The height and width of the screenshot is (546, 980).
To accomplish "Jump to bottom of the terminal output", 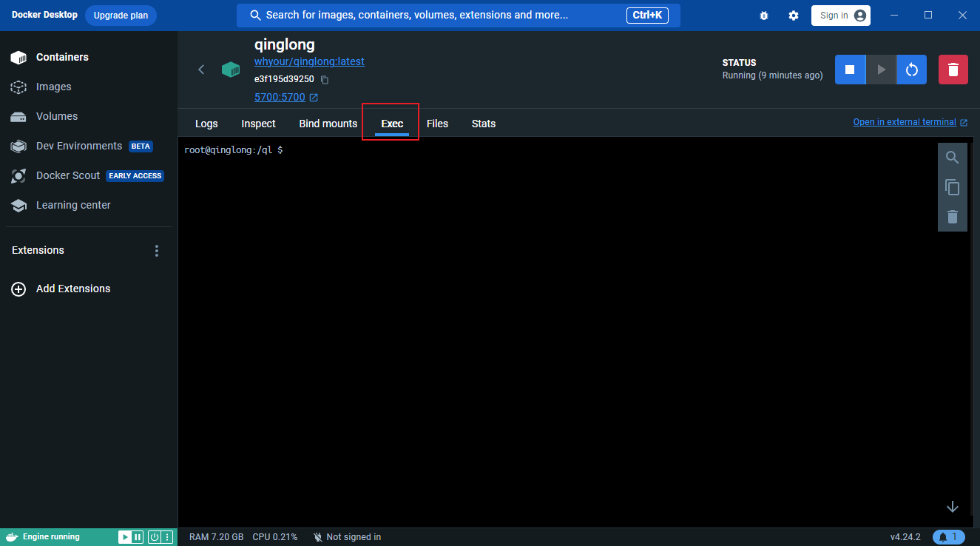I will click(x=953, y=507).
